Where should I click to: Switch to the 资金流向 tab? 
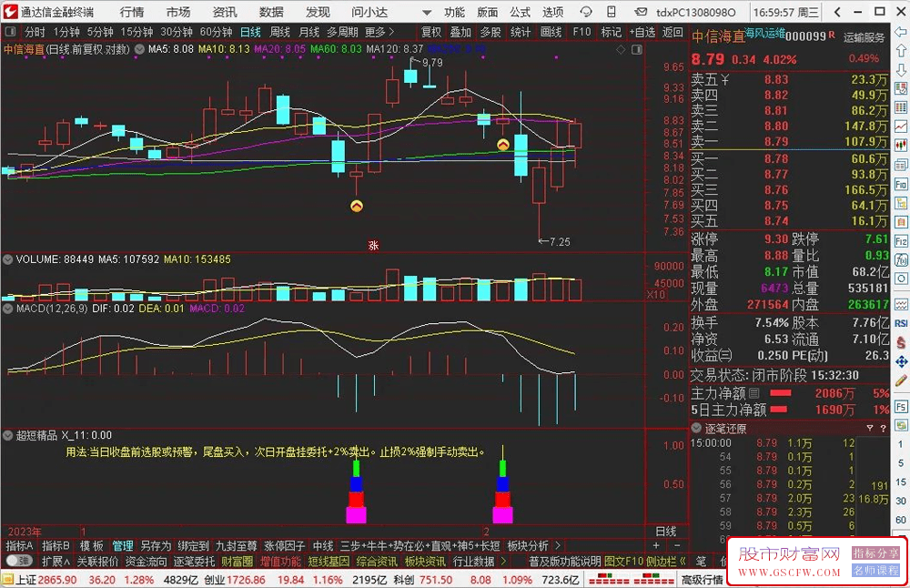tap(146, 562)
